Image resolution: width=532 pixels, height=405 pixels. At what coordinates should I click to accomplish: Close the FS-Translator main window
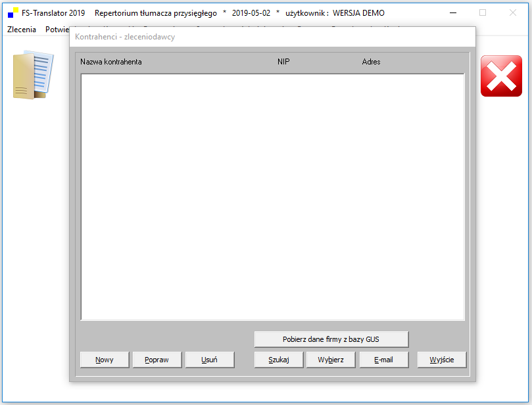513,13
